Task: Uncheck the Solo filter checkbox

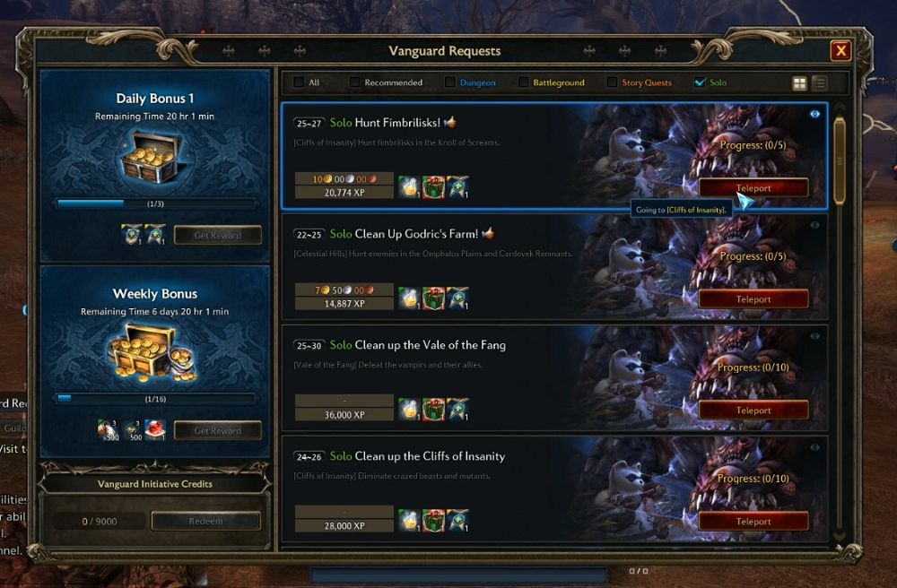Action: pyautogui.click(x=700, y=82)
